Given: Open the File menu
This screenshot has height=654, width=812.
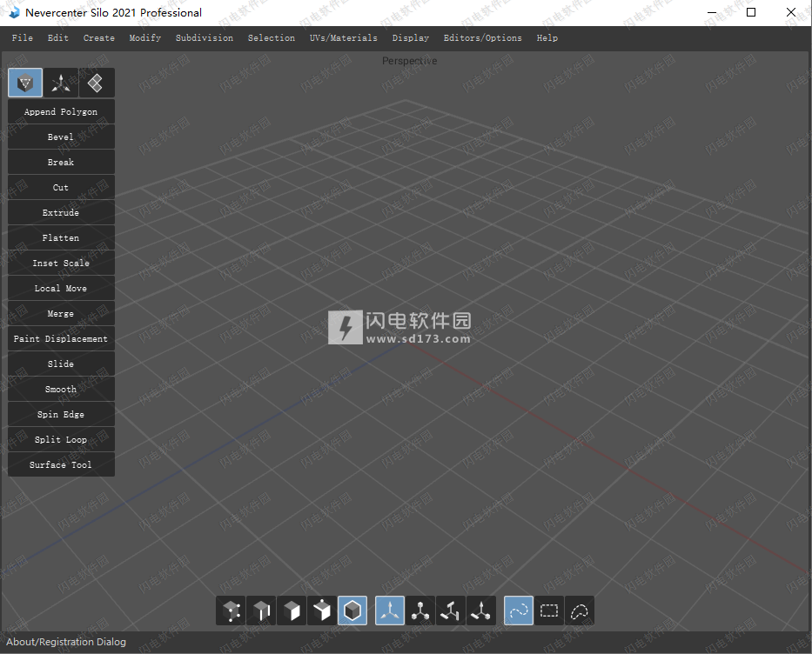Looking at the screenshot, I should (x=23, y=37).
